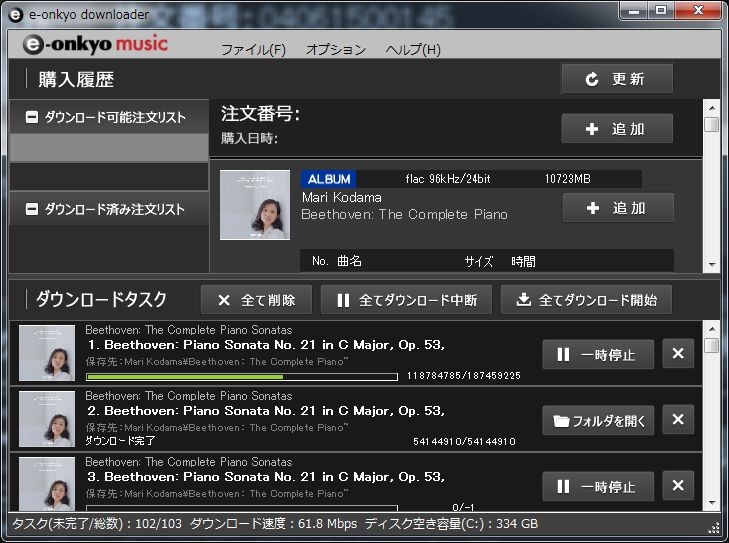Screen dimensions: 729x543
Task: Minimize the e-onkyo downloader window
Action: point(634,11)
